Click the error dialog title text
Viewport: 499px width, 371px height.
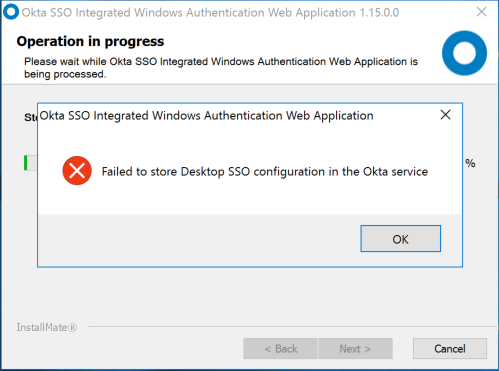tap(207, 116)
